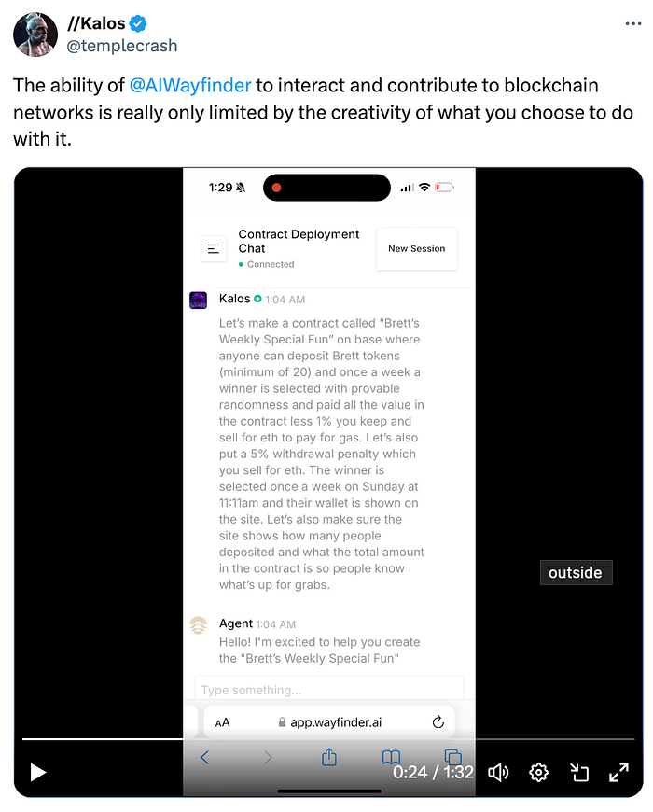Enter picture-in-picture mode
This screenshot has width=653, height=812.
pos(579,772)
